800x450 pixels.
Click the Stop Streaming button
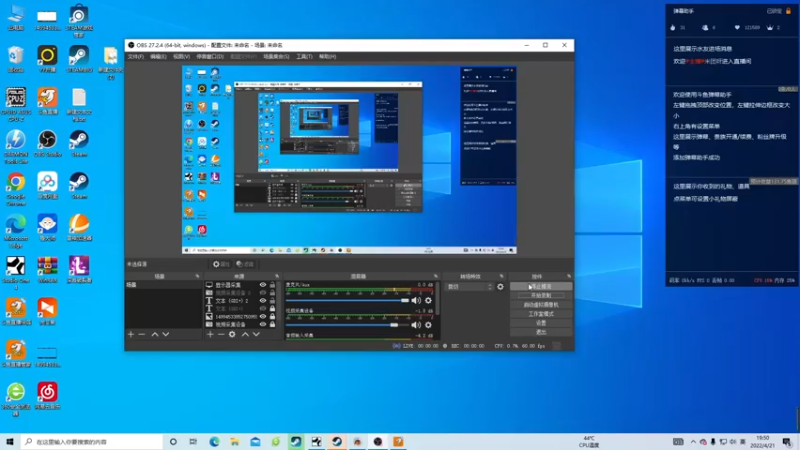point(541,287)
